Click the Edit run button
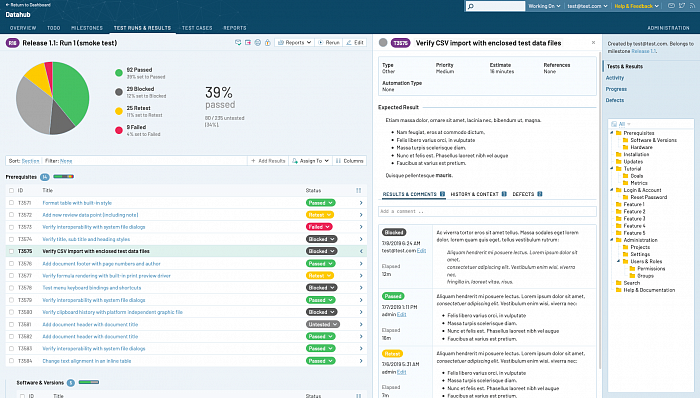 click(x=355, y=42)
